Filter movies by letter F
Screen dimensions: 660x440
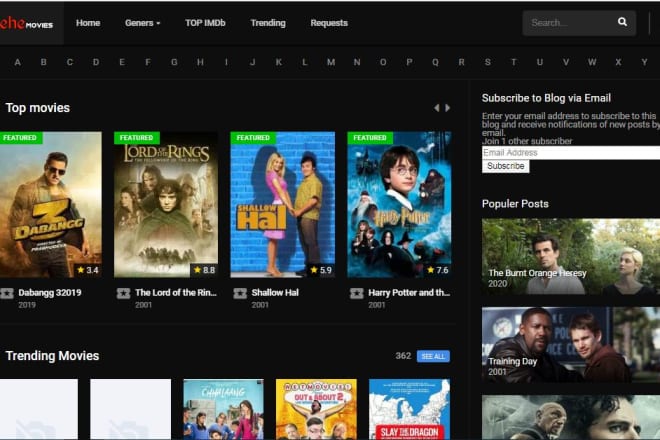pyautogui.click(x=148, y=62)
